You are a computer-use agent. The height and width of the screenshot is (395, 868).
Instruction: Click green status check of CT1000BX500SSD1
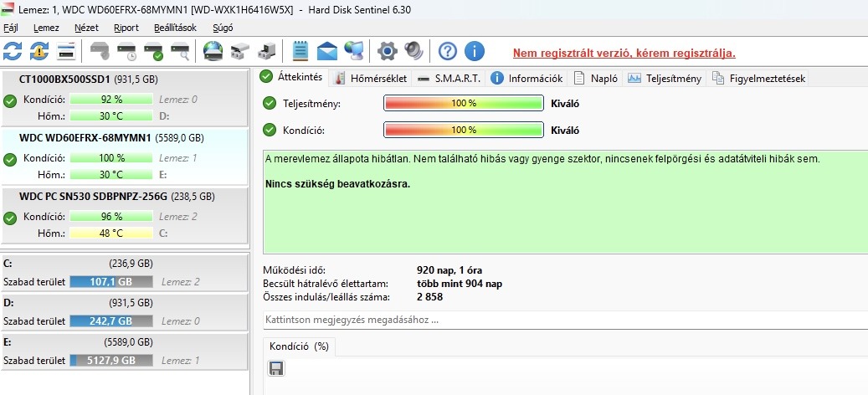pyautogui.click(x=10, y=101)
